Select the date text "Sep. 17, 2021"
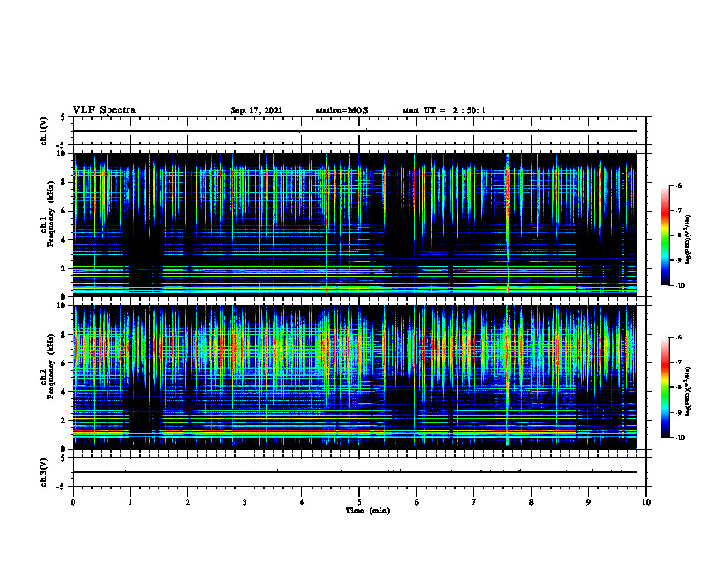Image resolution: width=728 pixels, height=563 pixels. (256, 110)
